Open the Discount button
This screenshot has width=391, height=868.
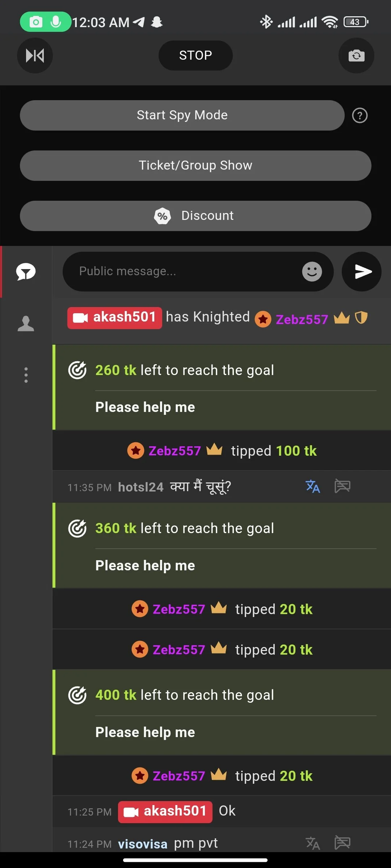[195, 216]
